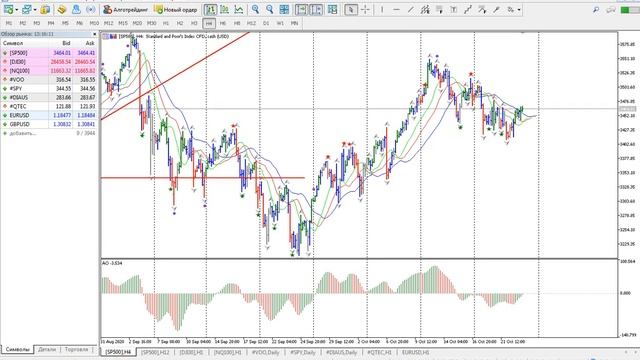The height and width of the screenshot is (360, 640).
Task: Toggle the Navigator window gold icon
Action: pos(62,9)
